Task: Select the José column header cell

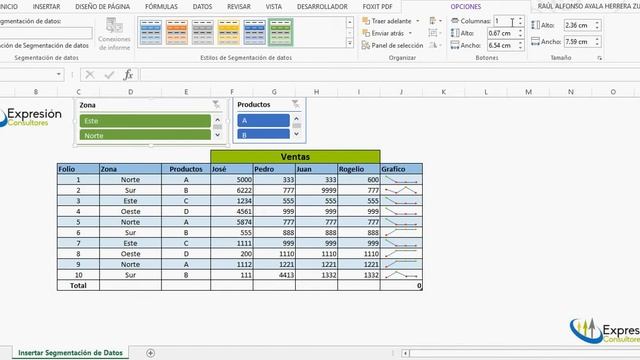Action: point(231,169)
